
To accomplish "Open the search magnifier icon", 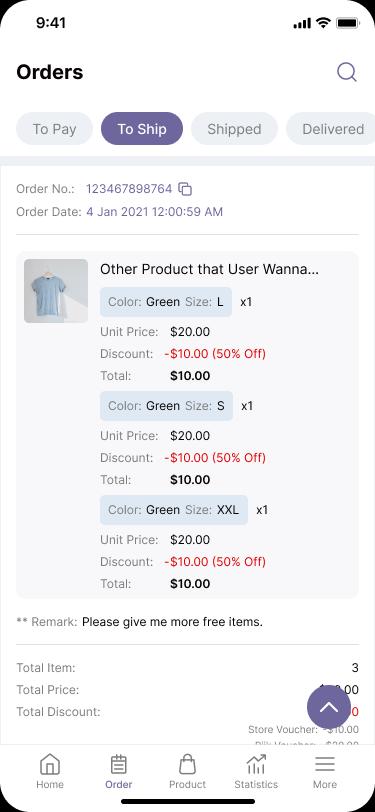I will [x=347, y=72].
